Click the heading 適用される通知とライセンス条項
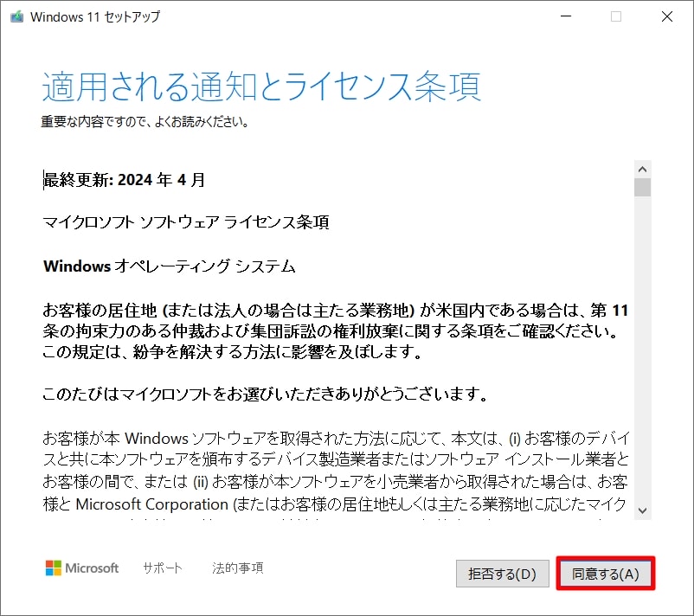 (261, 86)
